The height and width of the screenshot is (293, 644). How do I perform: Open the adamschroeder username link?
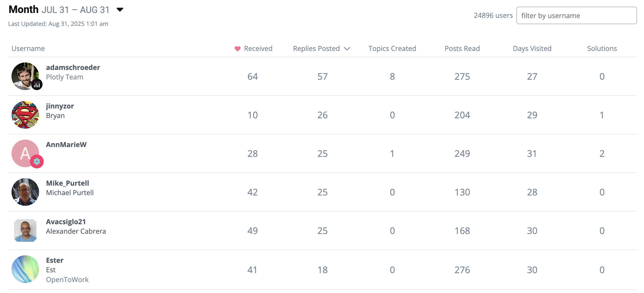point(73,67)
